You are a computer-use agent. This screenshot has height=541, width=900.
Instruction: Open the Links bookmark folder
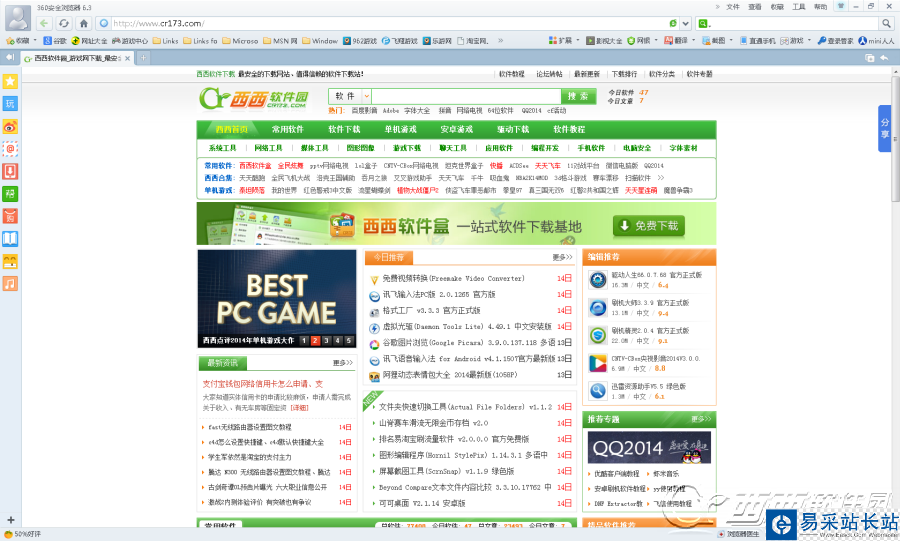[166, 41]
